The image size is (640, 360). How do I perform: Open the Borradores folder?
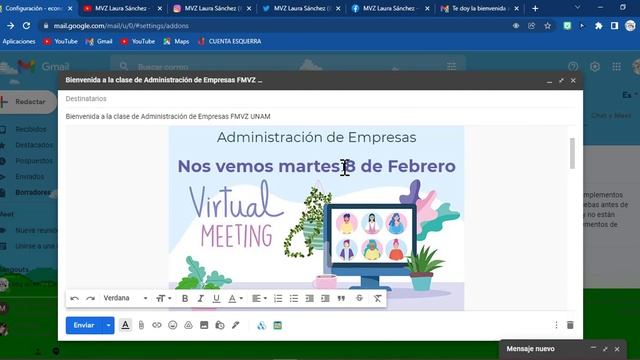pos(33,192)
